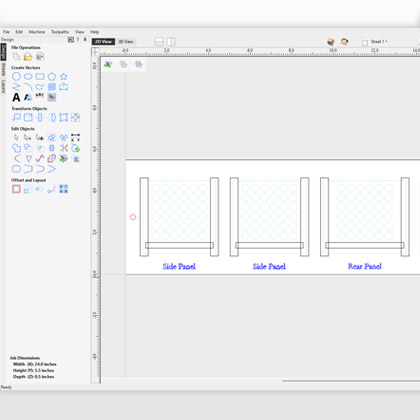Click the horizontal scrollbar below the canvas
This screenshot has width=420, height=420.
point(351,381)
